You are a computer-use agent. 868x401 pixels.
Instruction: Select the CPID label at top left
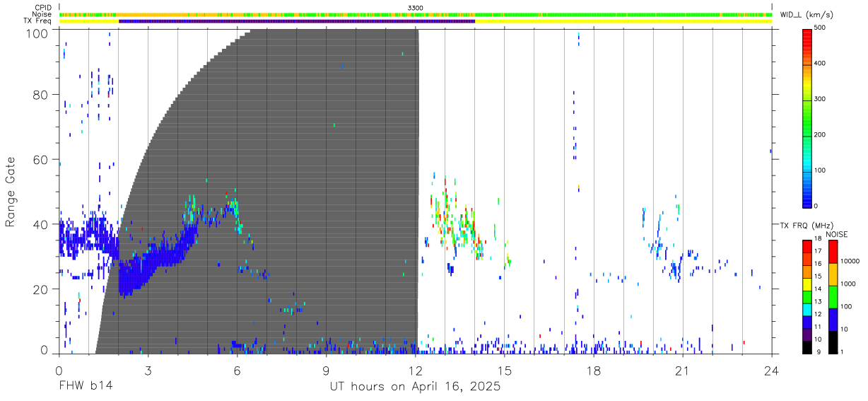click(44, 8)
